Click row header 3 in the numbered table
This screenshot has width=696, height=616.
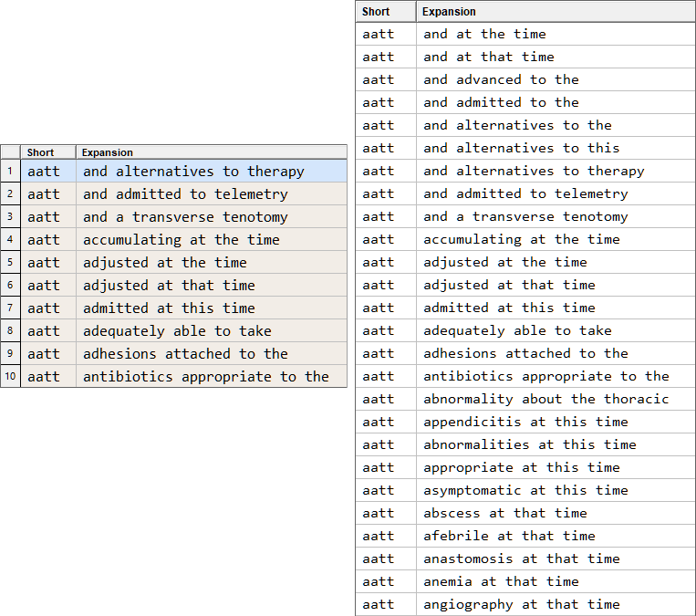(x=10, y=217)
